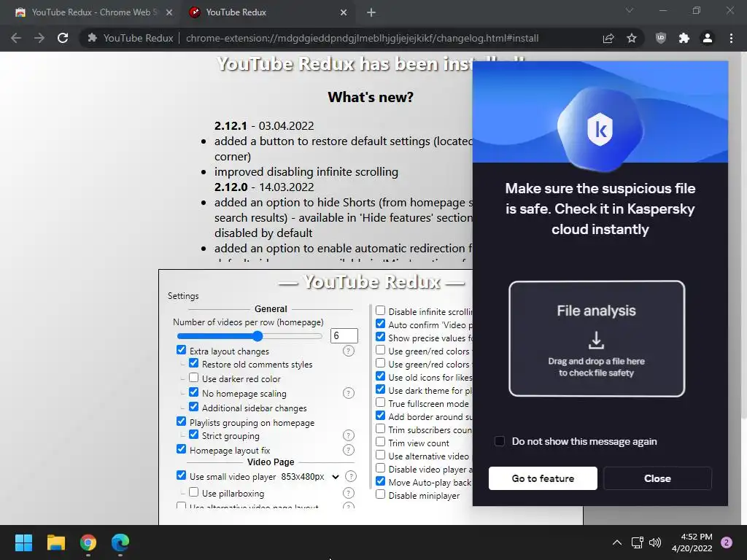
Task: Enable Use darker red color
Action: click(x=193, y=378)
